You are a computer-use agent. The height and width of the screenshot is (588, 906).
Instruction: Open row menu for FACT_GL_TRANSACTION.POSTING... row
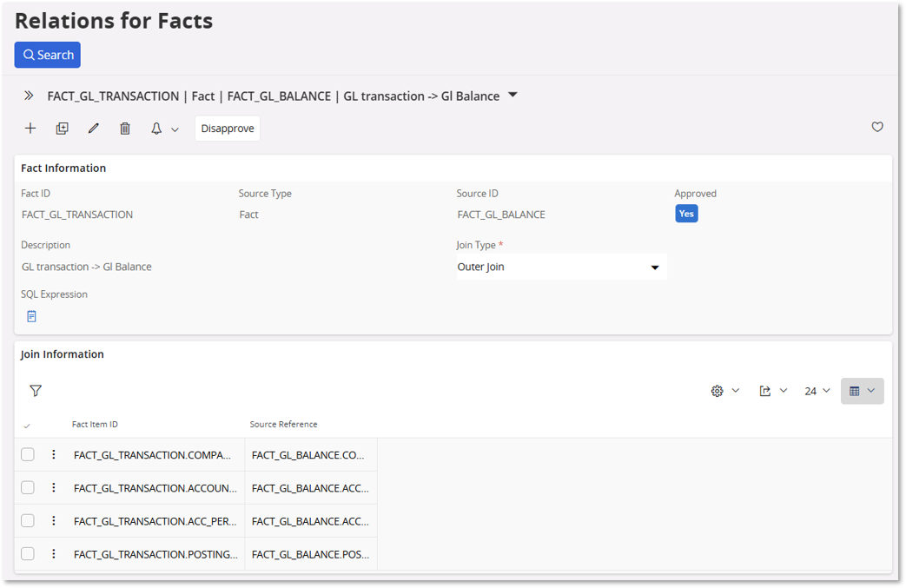[x=54, y=553]
